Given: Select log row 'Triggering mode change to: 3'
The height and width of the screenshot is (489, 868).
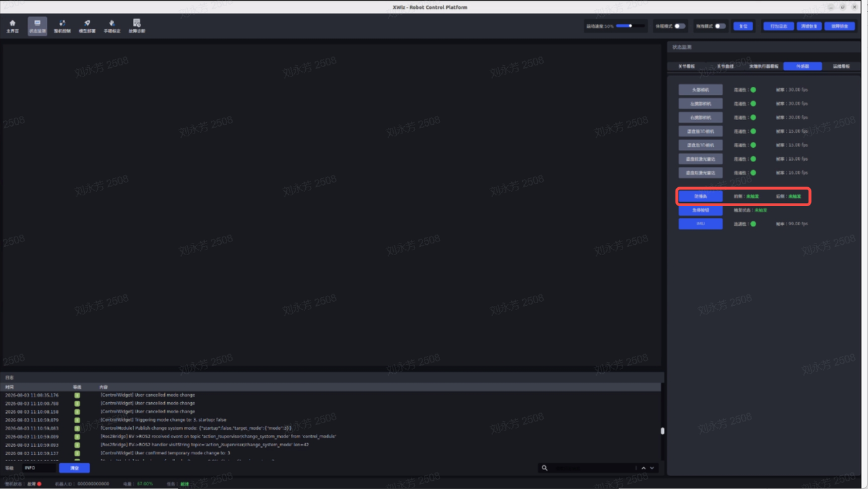Looking at the screenshot, I should coord(331,420).
